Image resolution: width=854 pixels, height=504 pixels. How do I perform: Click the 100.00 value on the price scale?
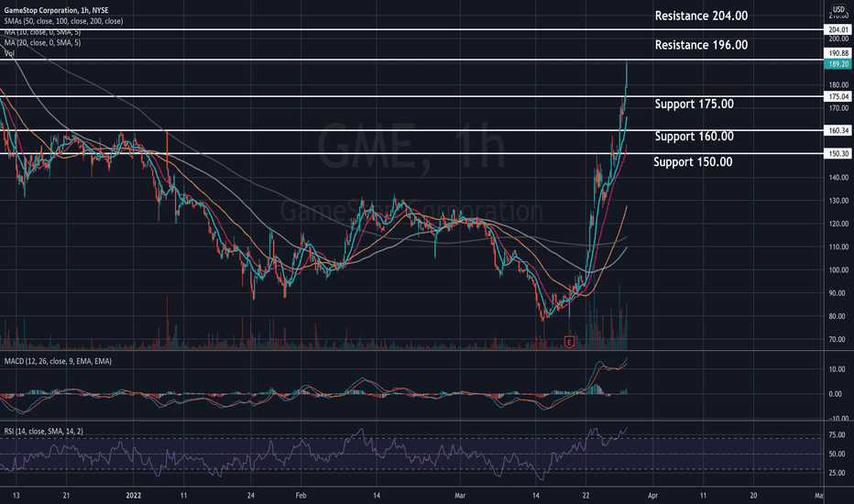coord(838,270)
